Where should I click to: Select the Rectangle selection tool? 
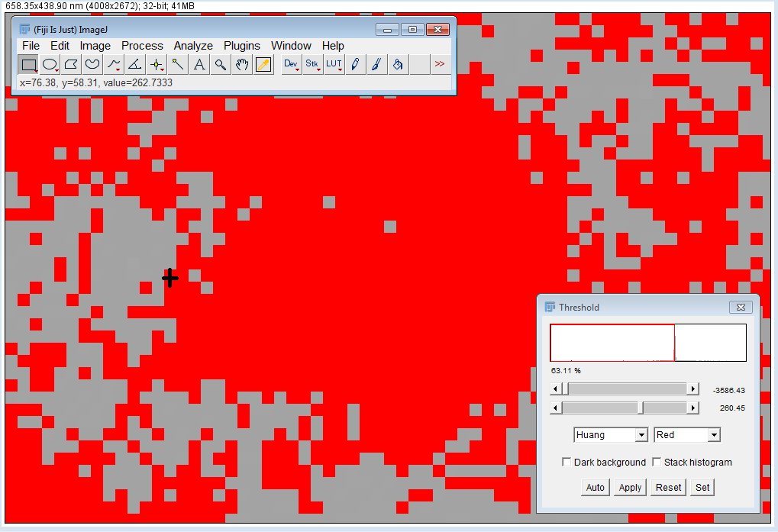point(28,65)
